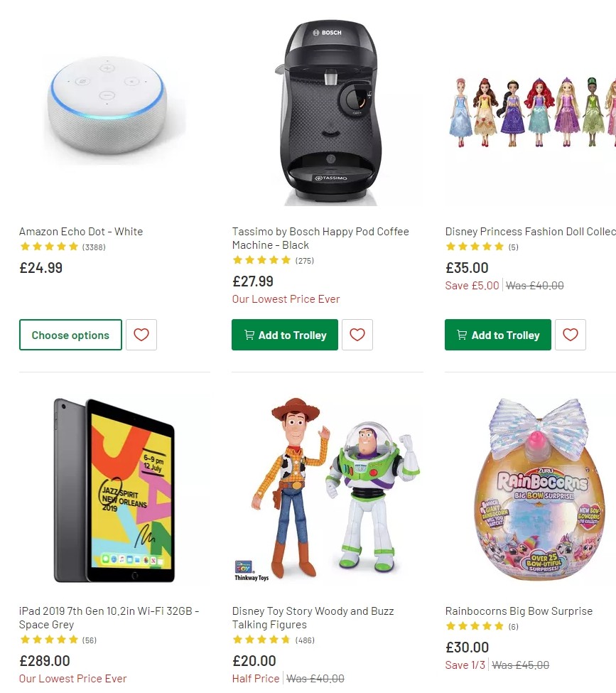Click the heart icon beside Choose options for Echo Dot
Viewport: 616px width, 693px height.
point(141,335)
